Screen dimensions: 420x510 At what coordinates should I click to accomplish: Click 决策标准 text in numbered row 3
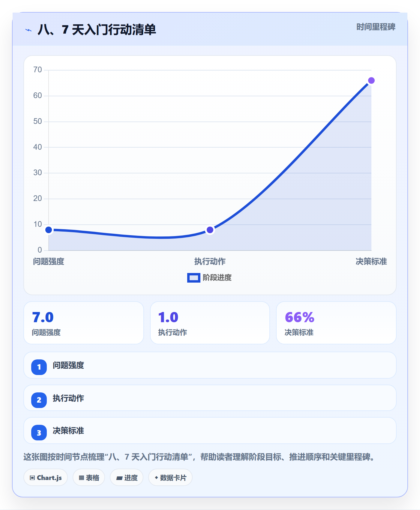coord(68,431)
